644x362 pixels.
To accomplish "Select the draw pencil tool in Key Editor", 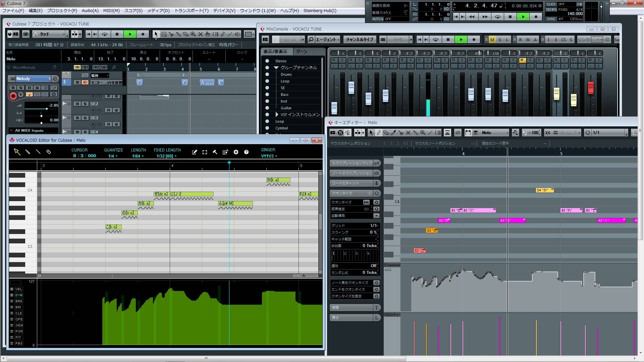I will tap(379, 133).
